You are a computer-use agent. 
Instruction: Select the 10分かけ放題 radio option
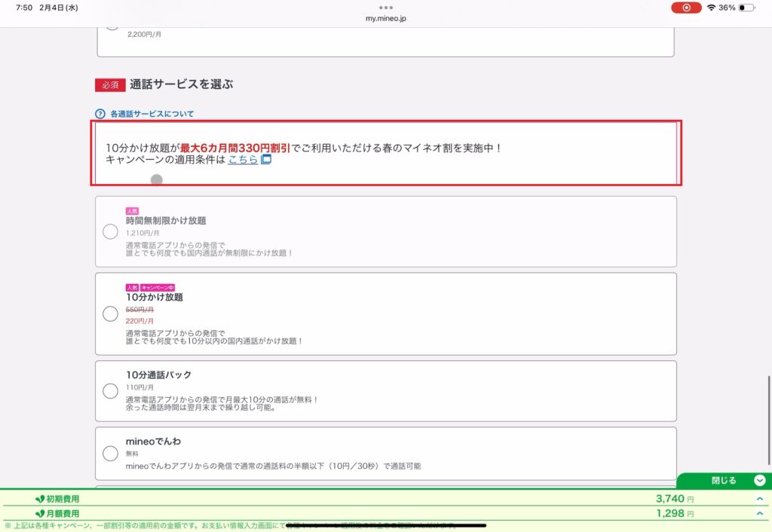point(110,313)
